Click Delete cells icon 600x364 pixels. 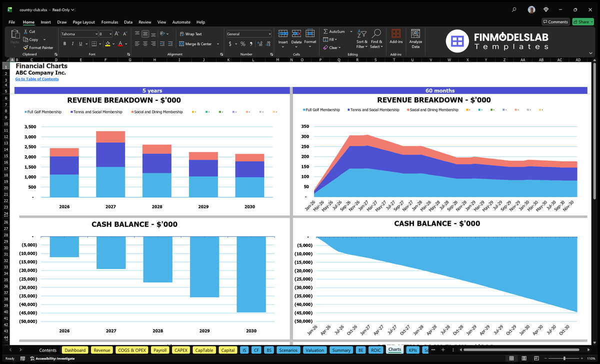(296, 33)
